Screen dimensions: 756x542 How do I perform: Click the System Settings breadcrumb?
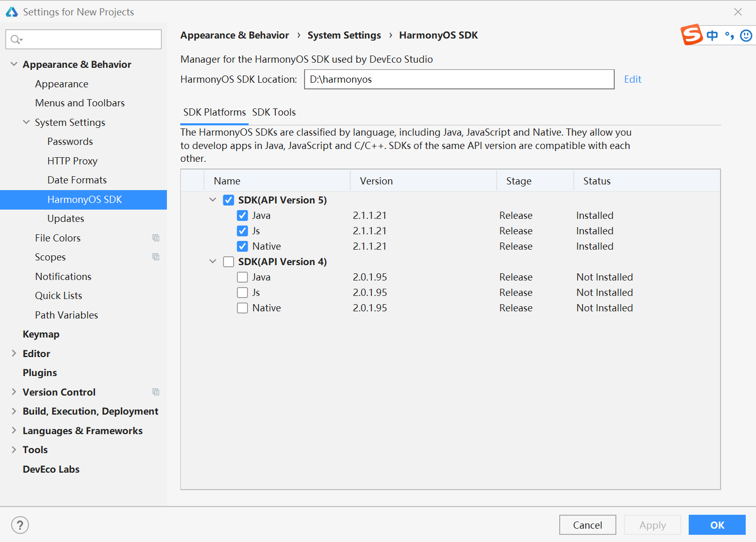coord(344,35)
